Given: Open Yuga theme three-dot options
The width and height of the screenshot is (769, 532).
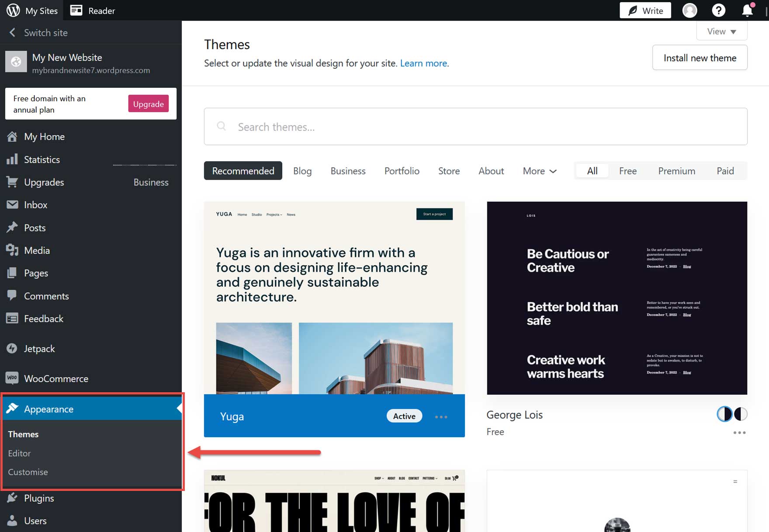Looking at the screenshot, I should (x=441, y=417).
